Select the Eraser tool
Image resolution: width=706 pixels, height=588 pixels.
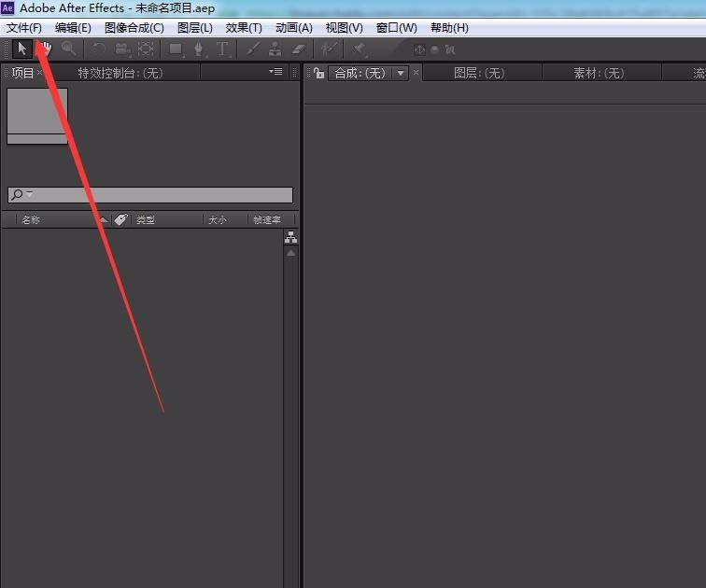[299, 49]
